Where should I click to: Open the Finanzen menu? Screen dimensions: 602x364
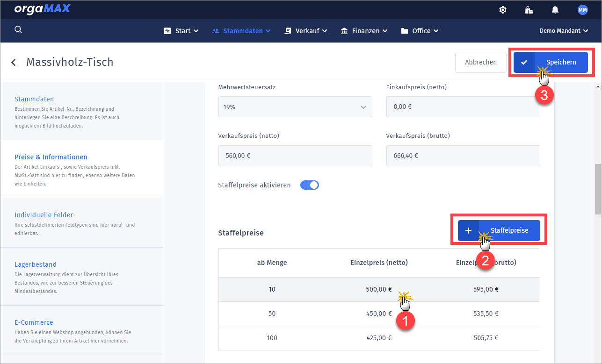(364, 31)
